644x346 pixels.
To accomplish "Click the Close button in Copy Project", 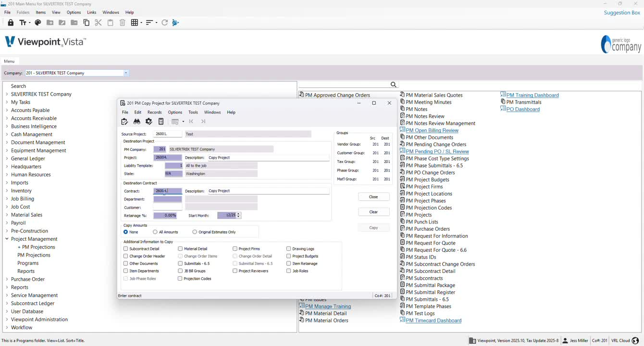I will pos(373,197).
